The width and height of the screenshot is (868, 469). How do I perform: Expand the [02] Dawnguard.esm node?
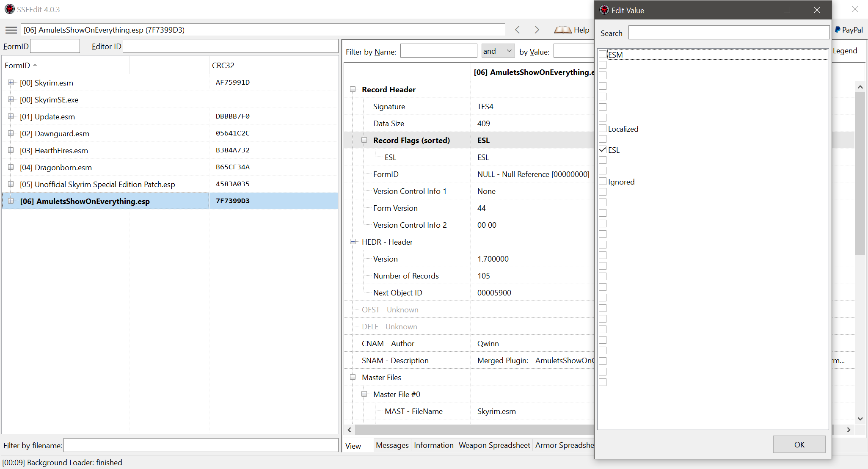coord(11,133)
